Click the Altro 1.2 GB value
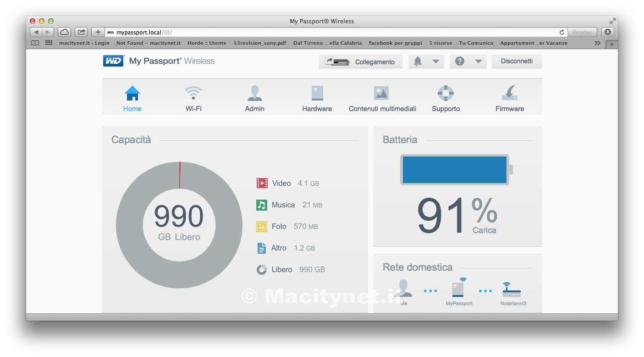644x357 pixels. [304, 248]
